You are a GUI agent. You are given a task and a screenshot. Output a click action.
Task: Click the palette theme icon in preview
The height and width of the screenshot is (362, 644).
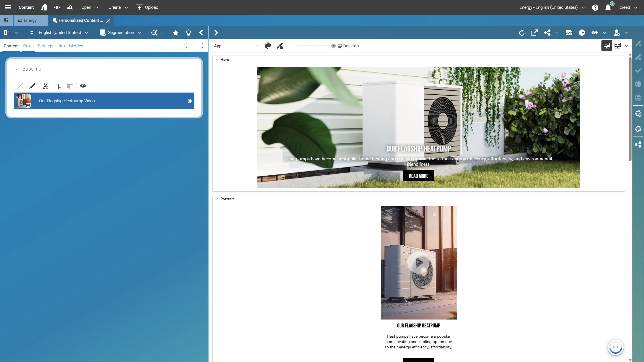point(268,46)
